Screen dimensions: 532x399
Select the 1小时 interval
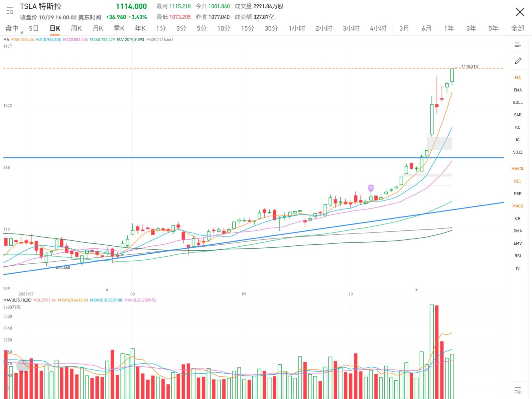(x=297, y=29)
